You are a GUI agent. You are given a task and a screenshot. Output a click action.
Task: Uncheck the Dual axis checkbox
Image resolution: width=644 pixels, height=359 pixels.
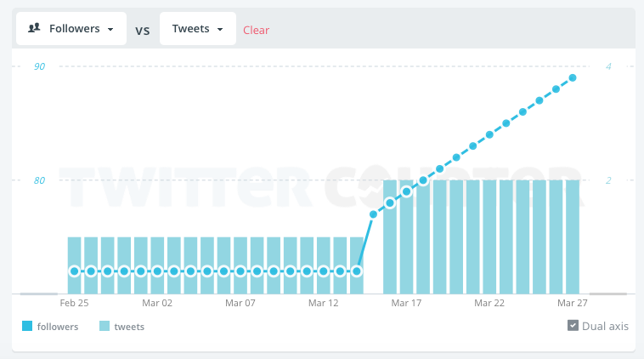click(x=573, y=325)
